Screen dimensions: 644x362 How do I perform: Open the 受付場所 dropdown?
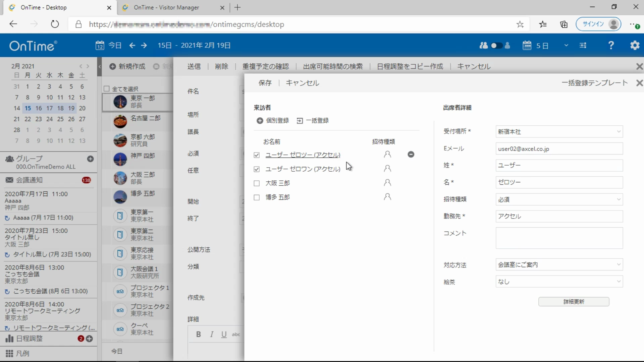point(559,132)
